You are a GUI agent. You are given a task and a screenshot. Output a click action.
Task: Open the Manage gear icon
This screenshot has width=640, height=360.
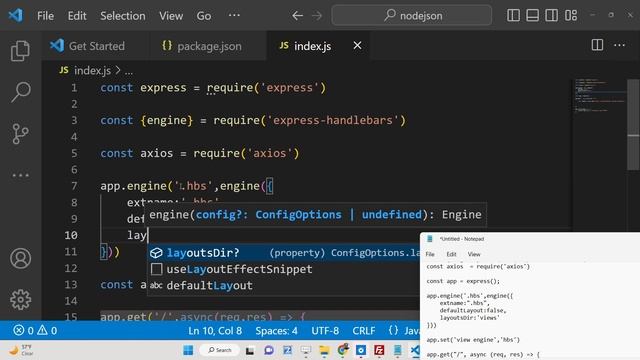pos(20,300)
